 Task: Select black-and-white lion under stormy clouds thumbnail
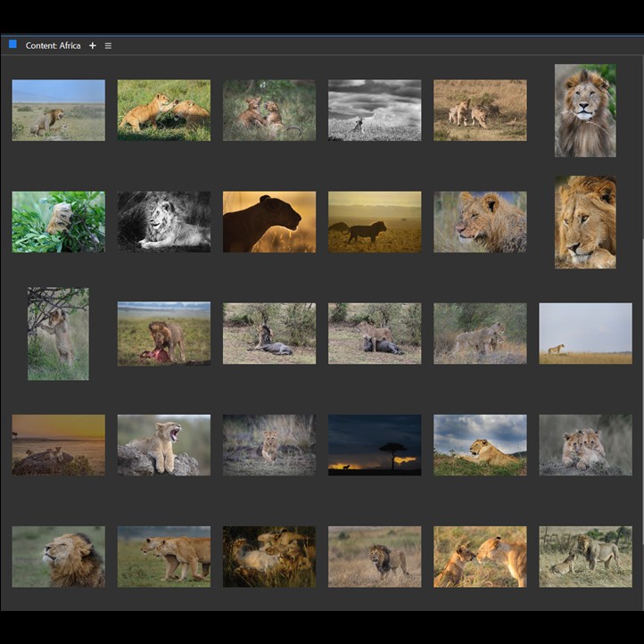pyautogui.click(x=374, y=110)
